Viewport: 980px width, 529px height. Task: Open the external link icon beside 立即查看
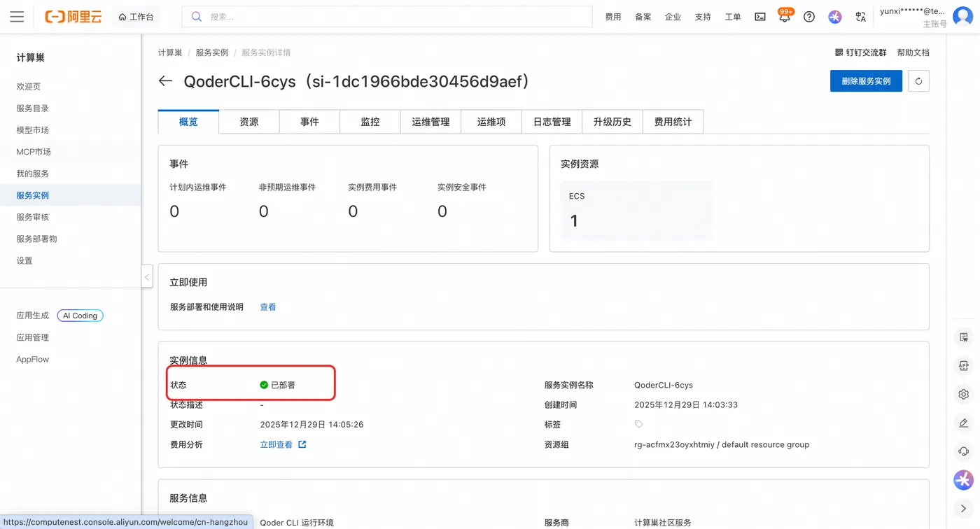point(302,444)
